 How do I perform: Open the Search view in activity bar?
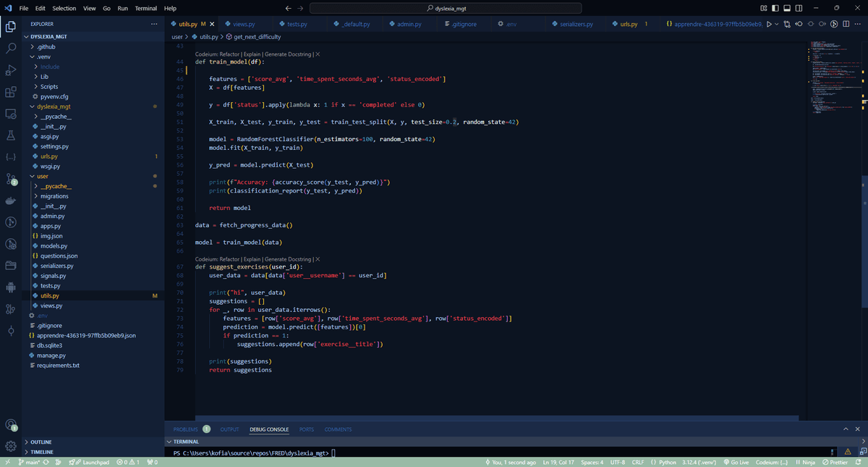11,49
